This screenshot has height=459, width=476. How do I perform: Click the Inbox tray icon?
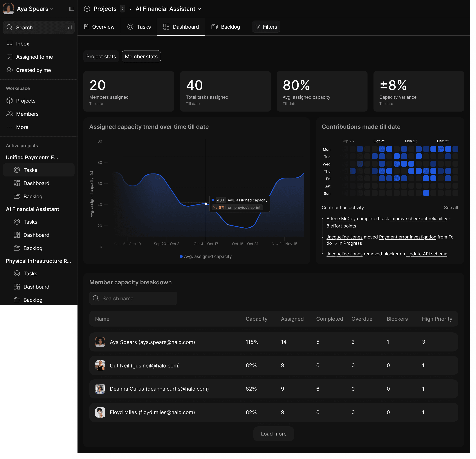[10, 44]
